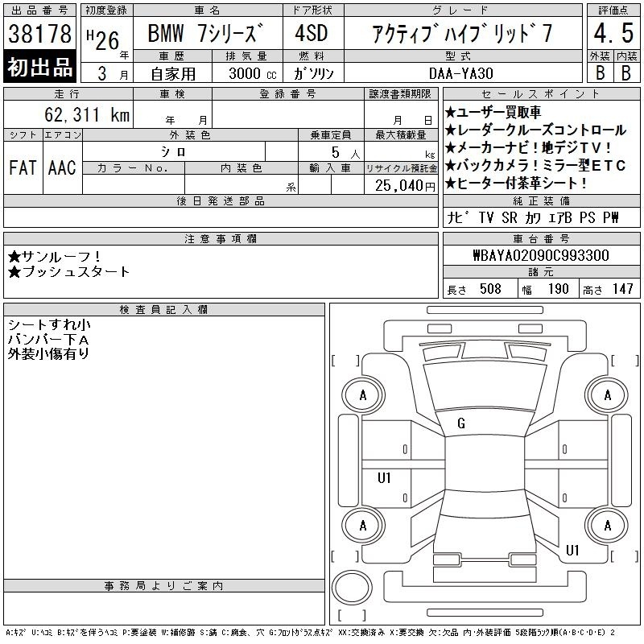
Task: Click the 初出品 black badge
Action: (x=39, y=68)
